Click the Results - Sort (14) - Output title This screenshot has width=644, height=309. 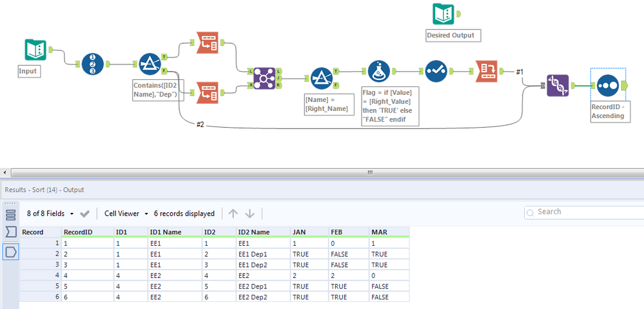pos(44,190)
